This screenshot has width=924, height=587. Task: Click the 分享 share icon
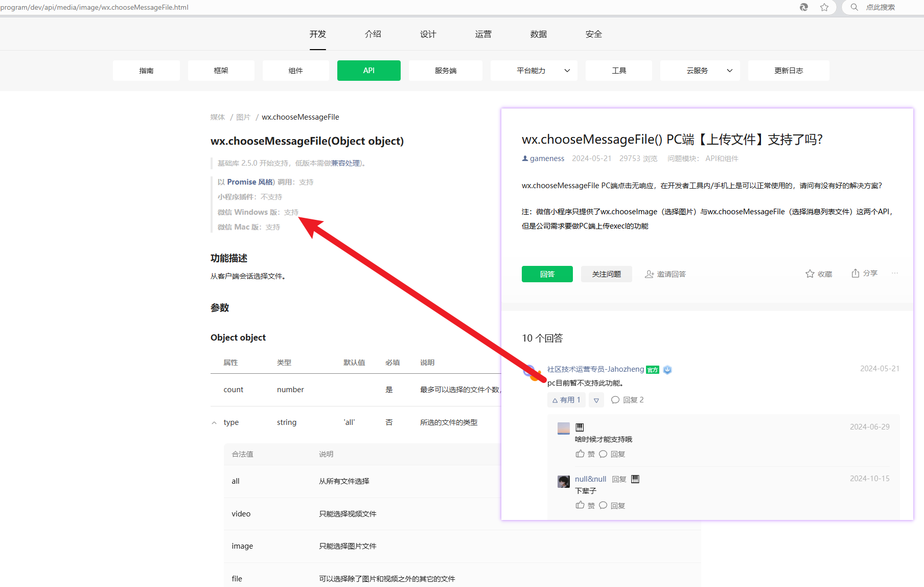pos(855,273)
